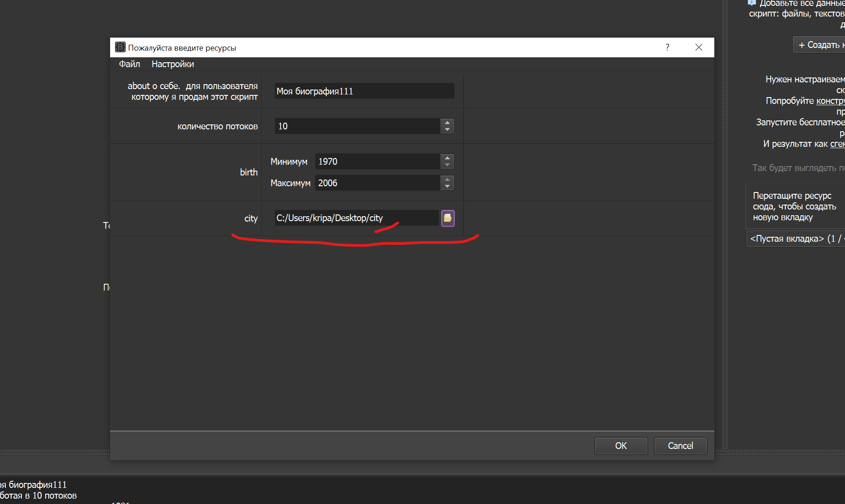
Task: Decrease birth Минимум value with down arrow
Action: click(x=447, y=165)
